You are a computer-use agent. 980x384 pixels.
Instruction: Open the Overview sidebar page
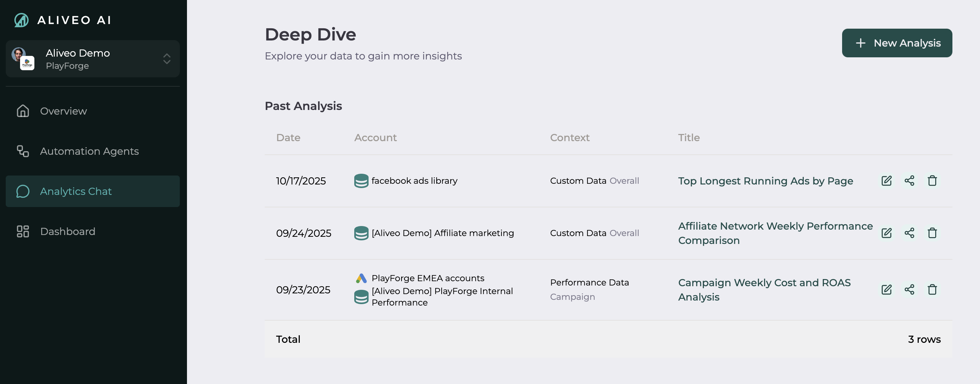(63, 111)
